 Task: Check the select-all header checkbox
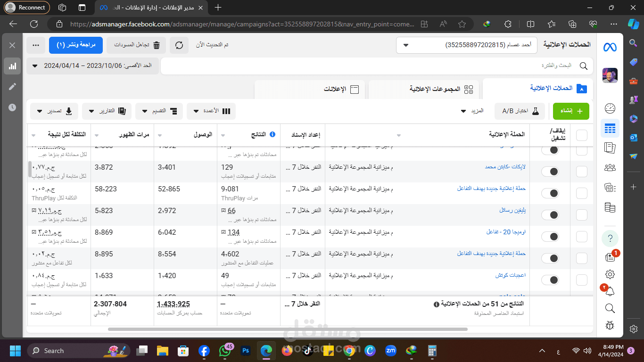click(582, 135)
